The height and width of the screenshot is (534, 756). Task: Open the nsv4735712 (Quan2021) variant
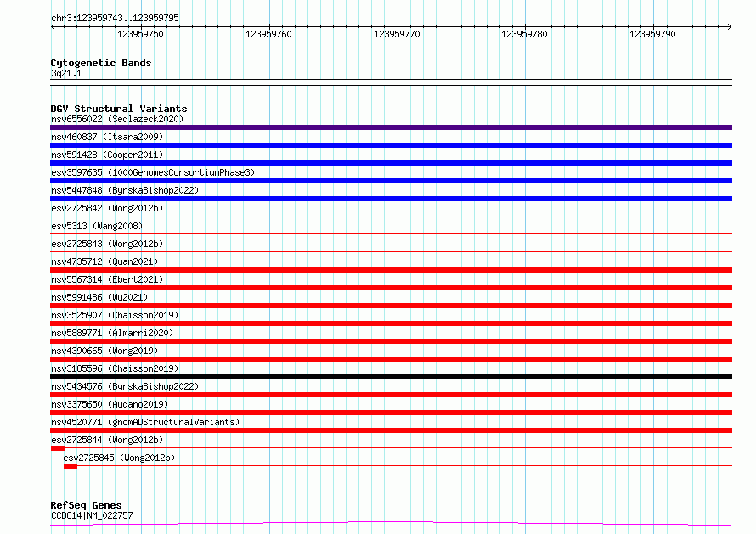[104, 261]
